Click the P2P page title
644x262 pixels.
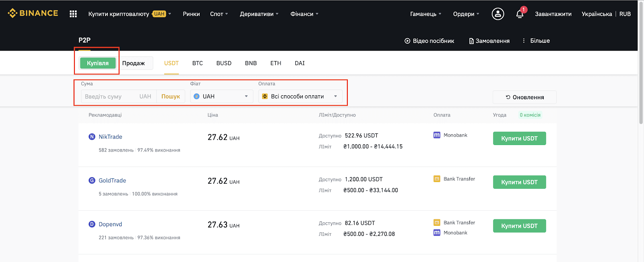coord(85,40)
